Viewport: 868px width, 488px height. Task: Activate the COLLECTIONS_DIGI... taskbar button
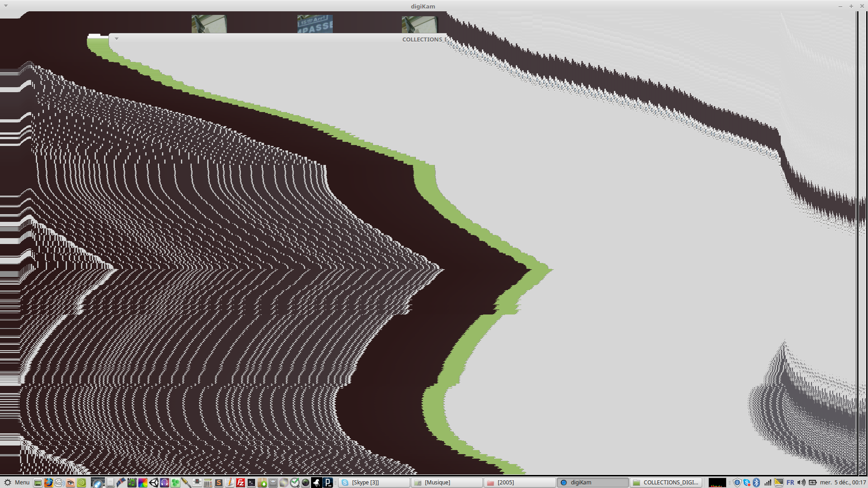(x=666, y=483)
